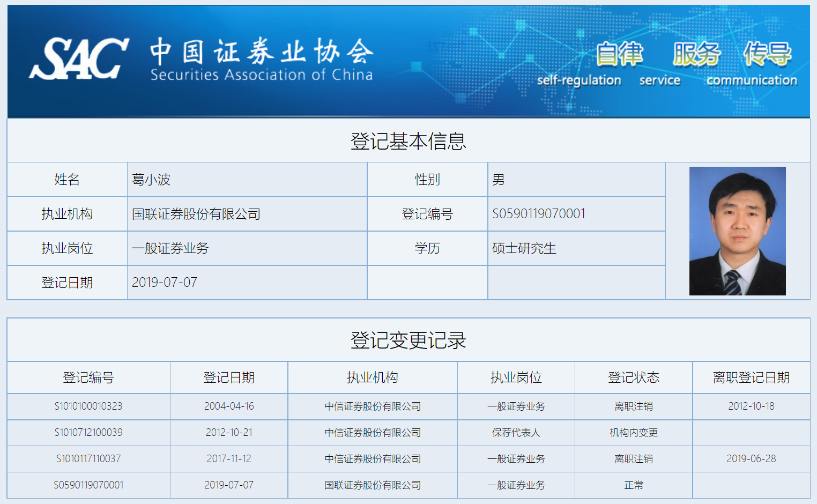Select the education value 硕士研究生

tap(524, 248)
